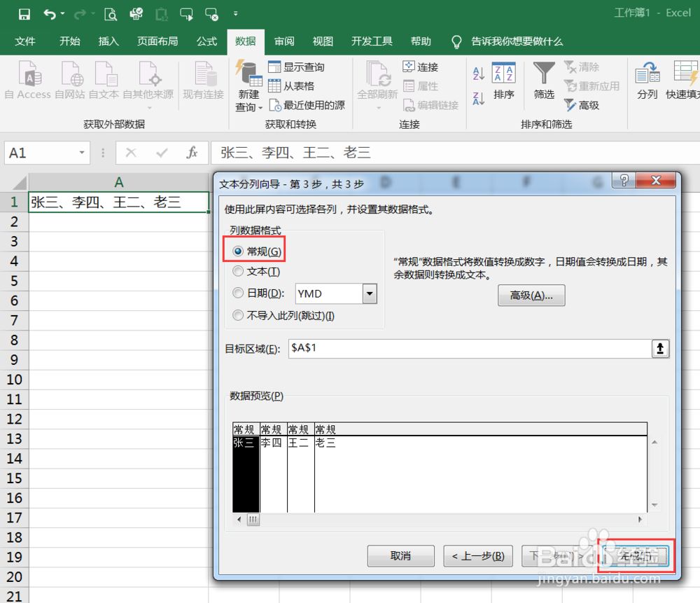
Task: Open the Sort (排序) dialog icon
Action: click(x=503, y=74)
